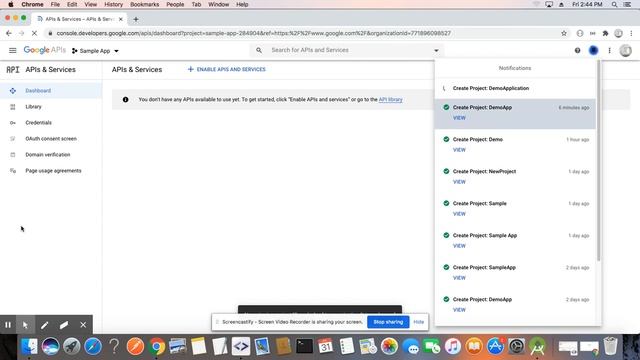The height and width of the screenshot is (360, 640).
Task: Select the Screencastify pen tool
Action: [44, 325]
